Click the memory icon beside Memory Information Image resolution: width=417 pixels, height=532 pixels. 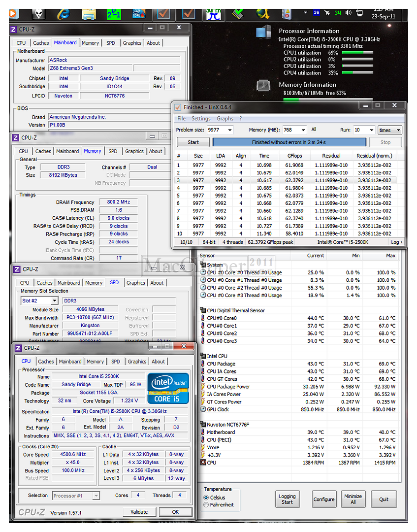(x=263, y=86)
